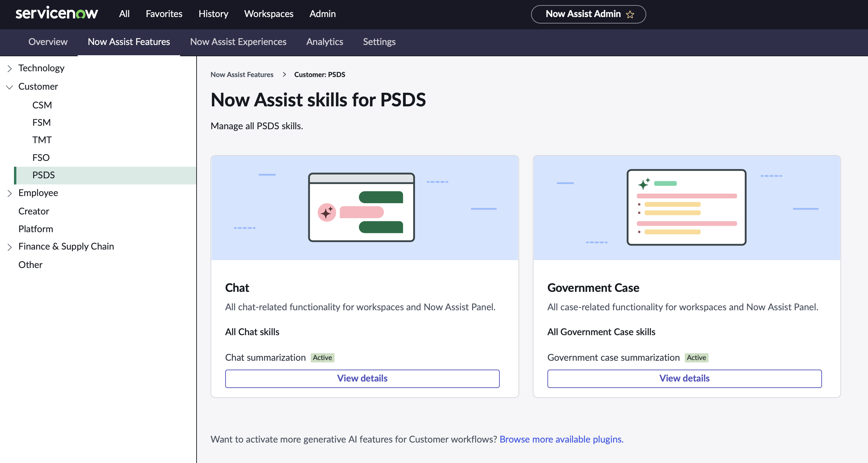
Task: Click the ServiceNow logo
Action: tap(57, 13)
